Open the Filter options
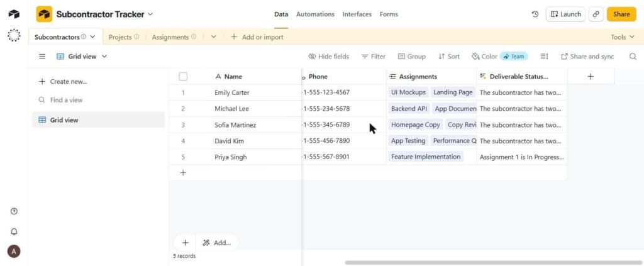The width and height of the screenshot is (644, 266). point(374,57)
